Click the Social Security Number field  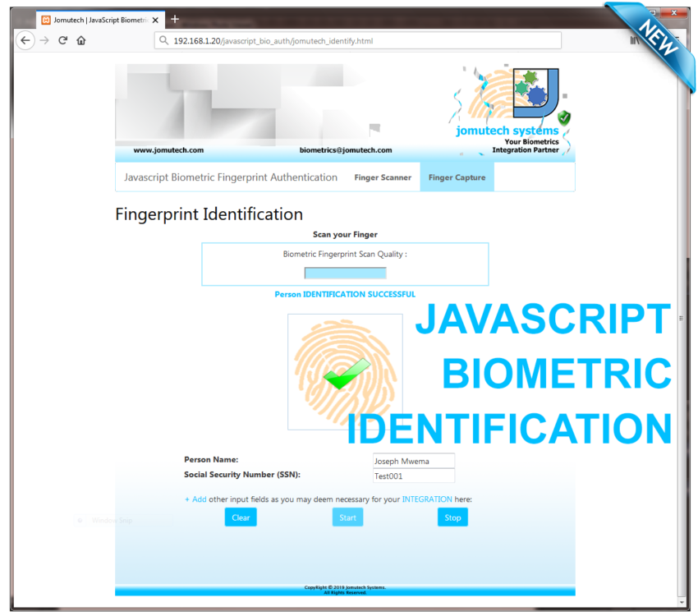(x=413, y=476)
